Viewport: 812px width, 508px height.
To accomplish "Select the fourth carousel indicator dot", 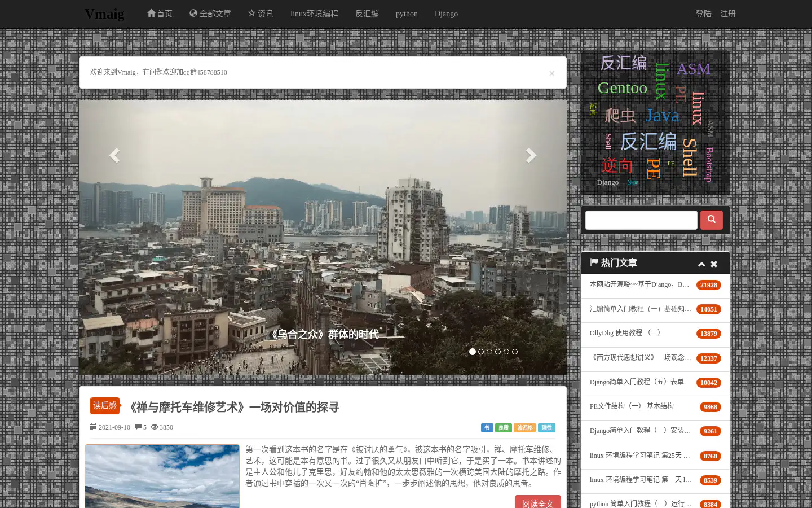I will 498,352.
